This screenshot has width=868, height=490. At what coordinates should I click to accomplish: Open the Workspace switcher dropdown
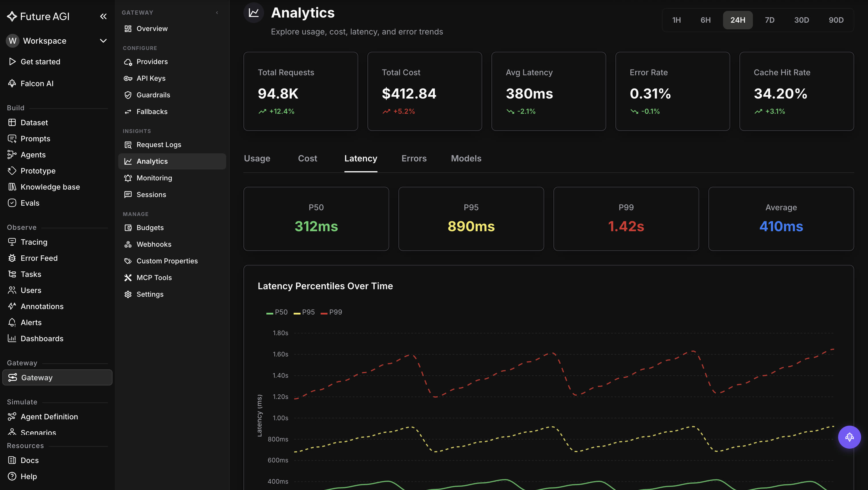(57, 41)
